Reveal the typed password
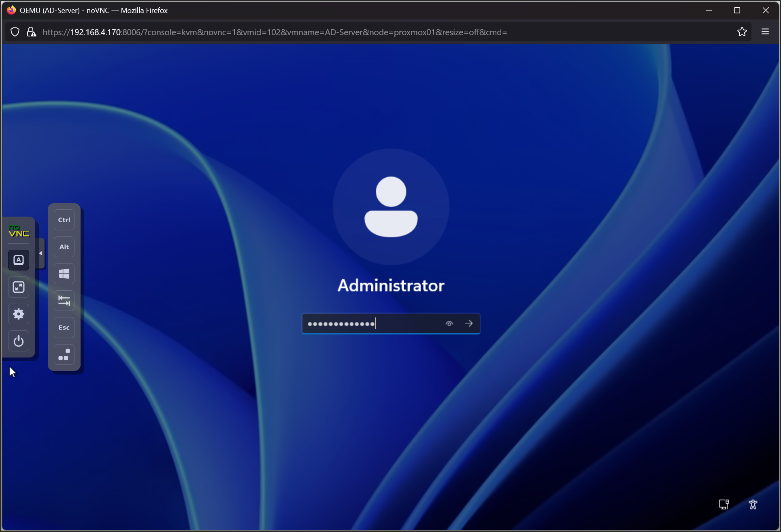The height and width of the screenshot is (532, 781). (x=449, y=323)
